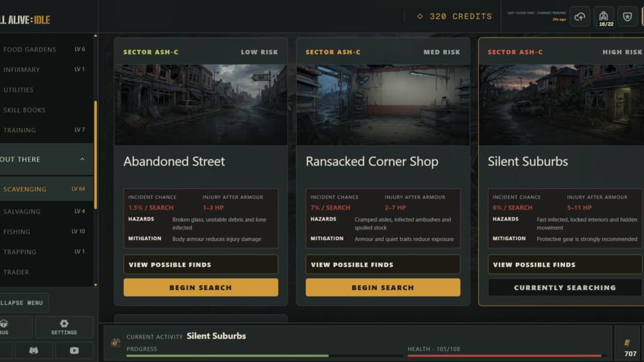The height and width of the screenshot is (362, 644).
Task: Click the Collapse Menu button
Action: pos(24,302)
